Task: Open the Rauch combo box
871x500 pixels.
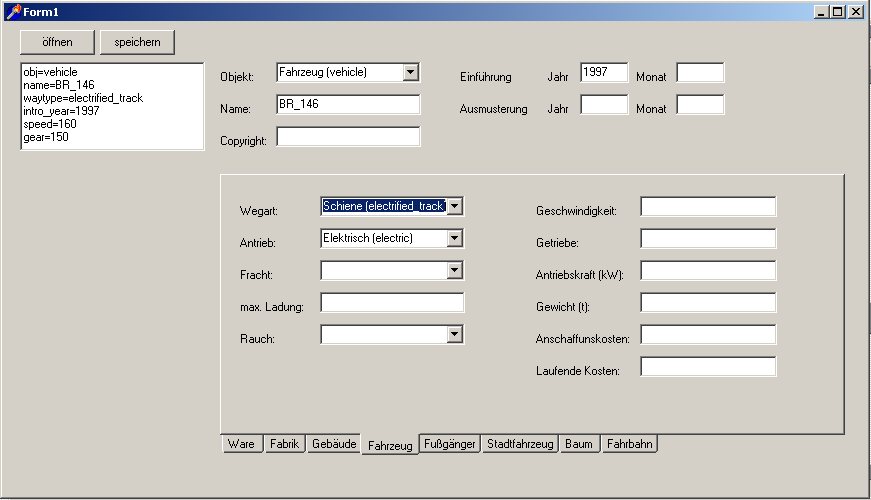Action: tap(455, 334)
